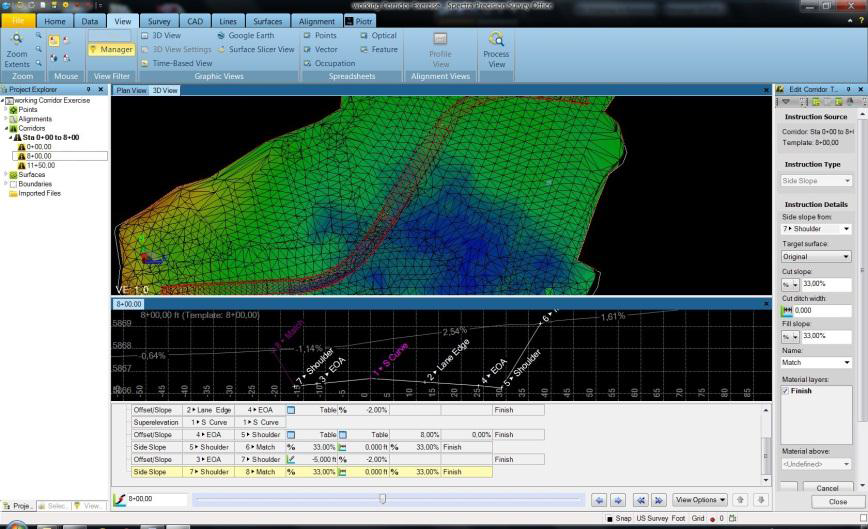Viewport: 868px width, 529px height.
Task: Click the Close button in corridor editor
Action: (x=837, y=502)
